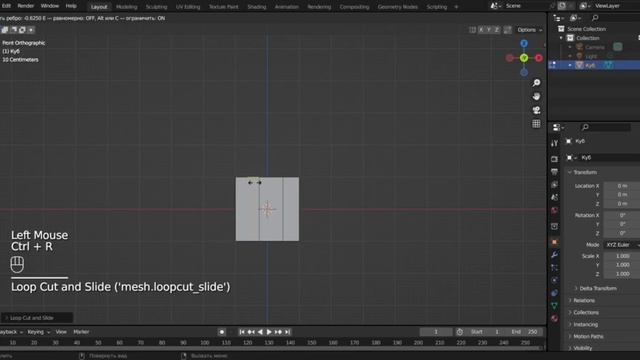Open the Help menu

pyautogui.click(x=71, y=6)
